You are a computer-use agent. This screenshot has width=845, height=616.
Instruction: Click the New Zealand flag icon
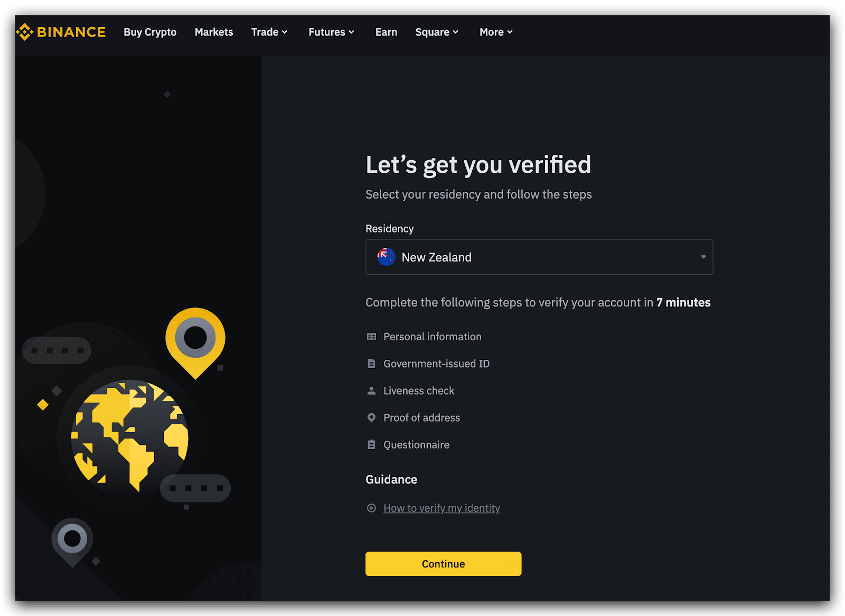point(386,257)
